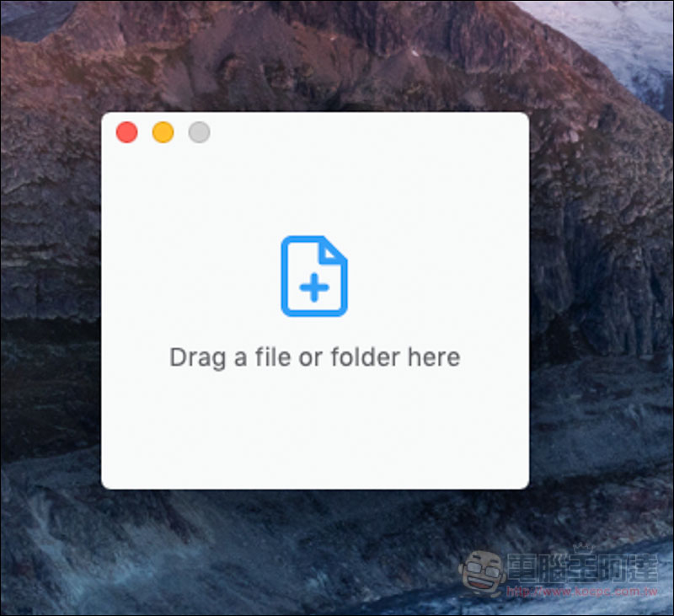Click the plus sign inside the file icon
Image resolution: width=674 pixels, height=616 pixels.
pos(314,289)
